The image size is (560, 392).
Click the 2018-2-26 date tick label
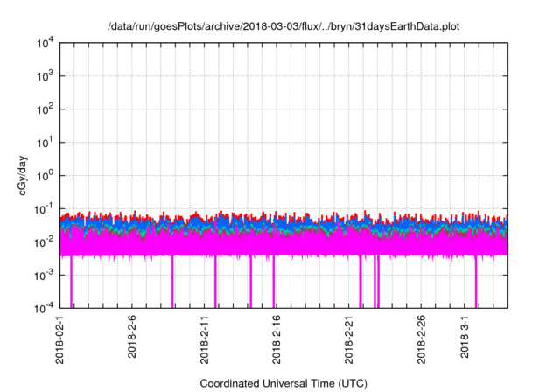click(x=422, y=339)
